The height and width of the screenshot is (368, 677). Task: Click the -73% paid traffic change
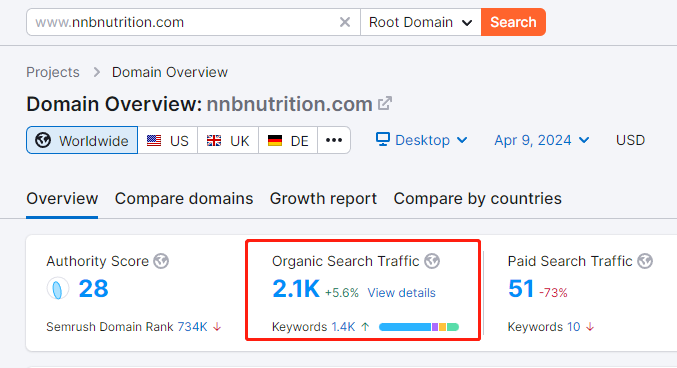[x=553, y=293]
